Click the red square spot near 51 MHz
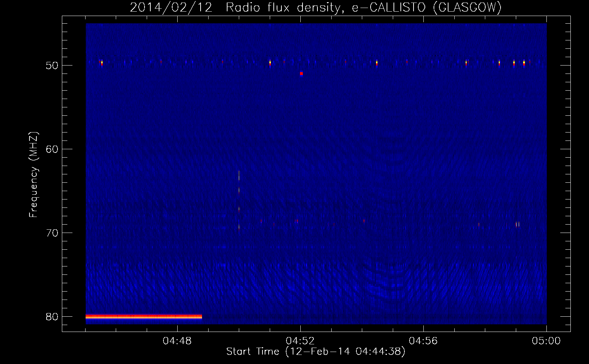 [x=301, y=74]
